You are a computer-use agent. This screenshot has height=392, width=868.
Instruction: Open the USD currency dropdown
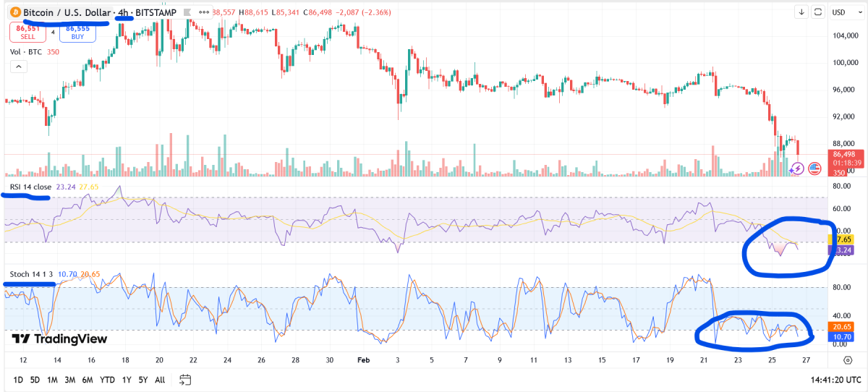pos(846,12)
